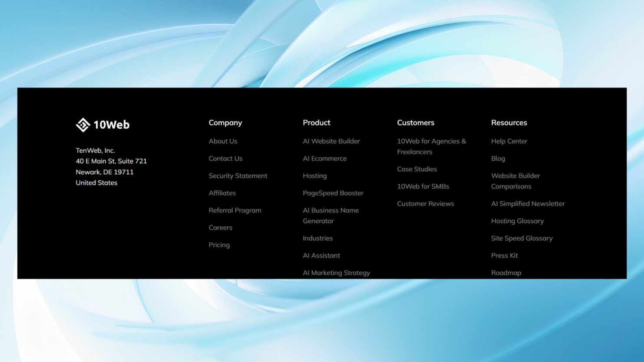Open the AI Website Builder
Viewport: 644px width, 362px height.
click(x=331, y=141)
